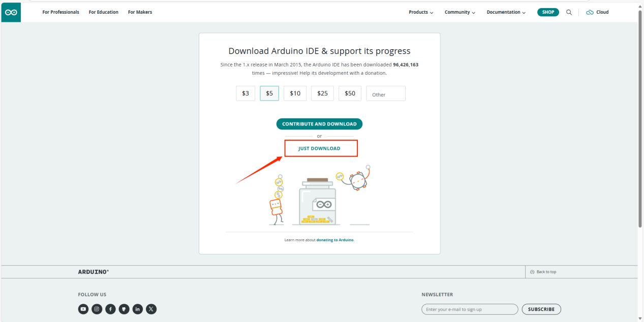Click Contribute and Download button
Screen dimensions: 644x322
click(319, 124)
